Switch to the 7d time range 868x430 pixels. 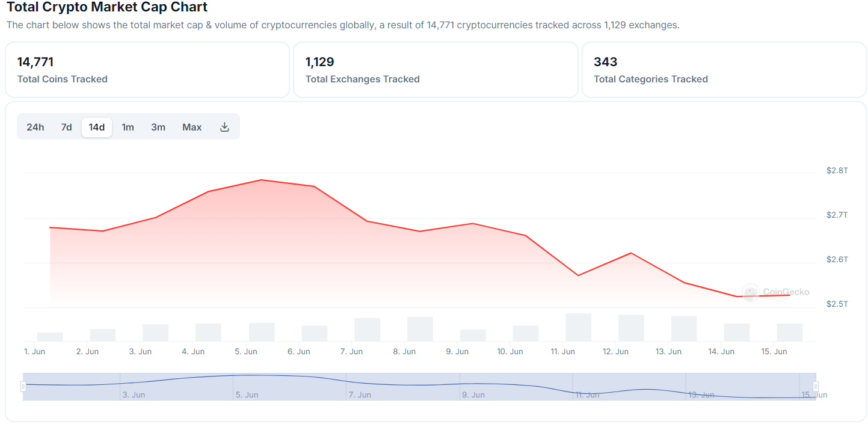coord(66,127)
